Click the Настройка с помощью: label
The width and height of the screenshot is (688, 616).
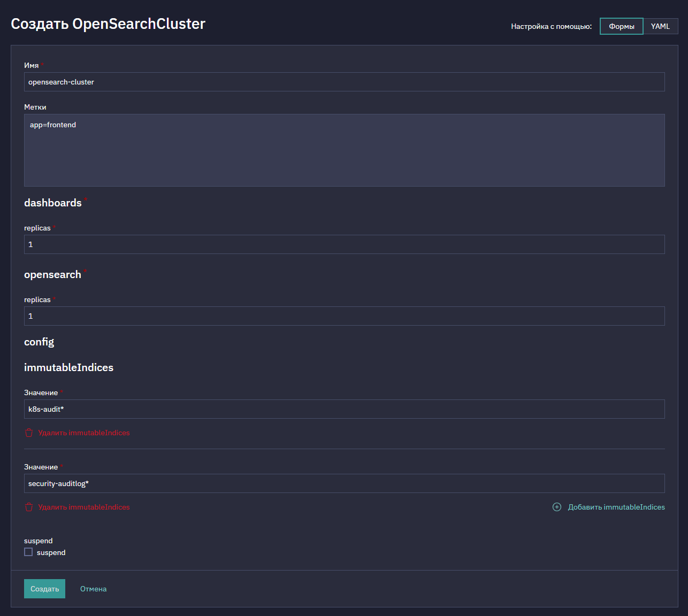(552, 26)
